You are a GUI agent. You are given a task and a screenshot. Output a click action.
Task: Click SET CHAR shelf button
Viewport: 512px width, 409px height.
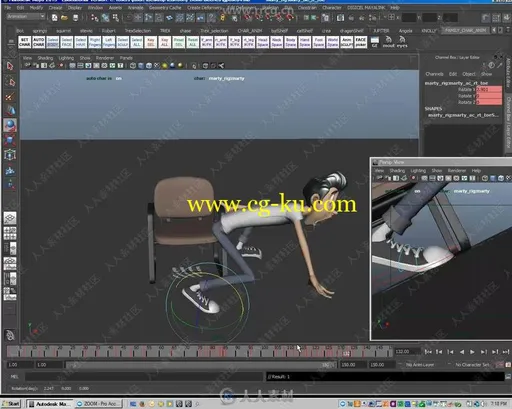pos(25,42)
